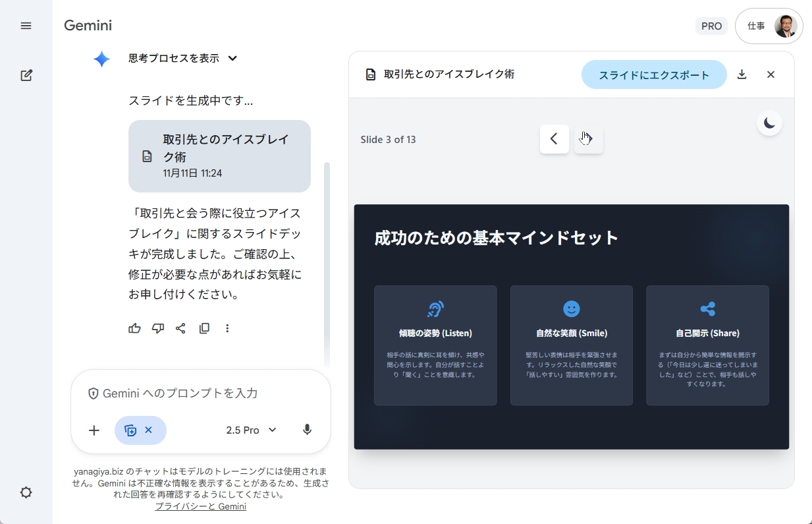Open the プライバシーと Gemini link
The height and width of the screenshot is (524, 812).
point(200,506)
